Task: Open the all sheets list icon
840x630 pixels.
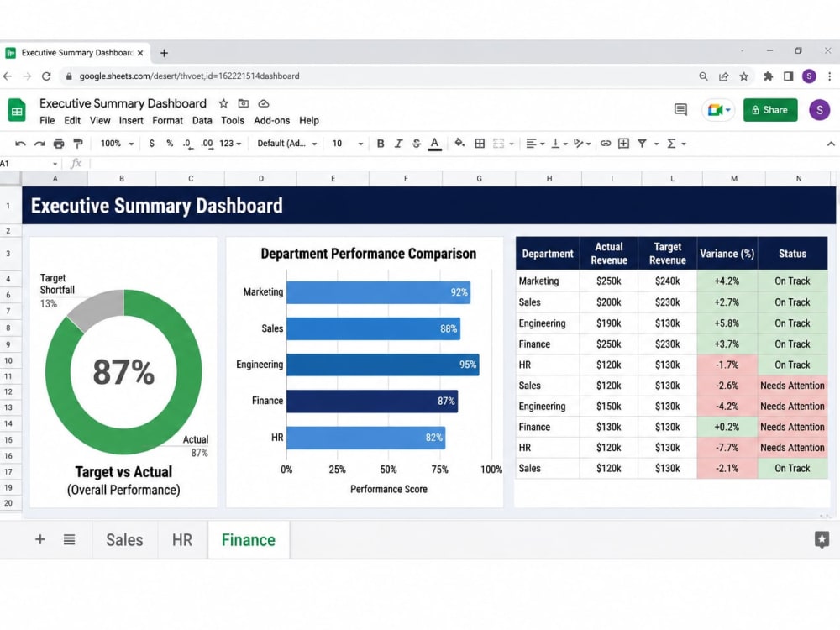Action: click(69, 539)
